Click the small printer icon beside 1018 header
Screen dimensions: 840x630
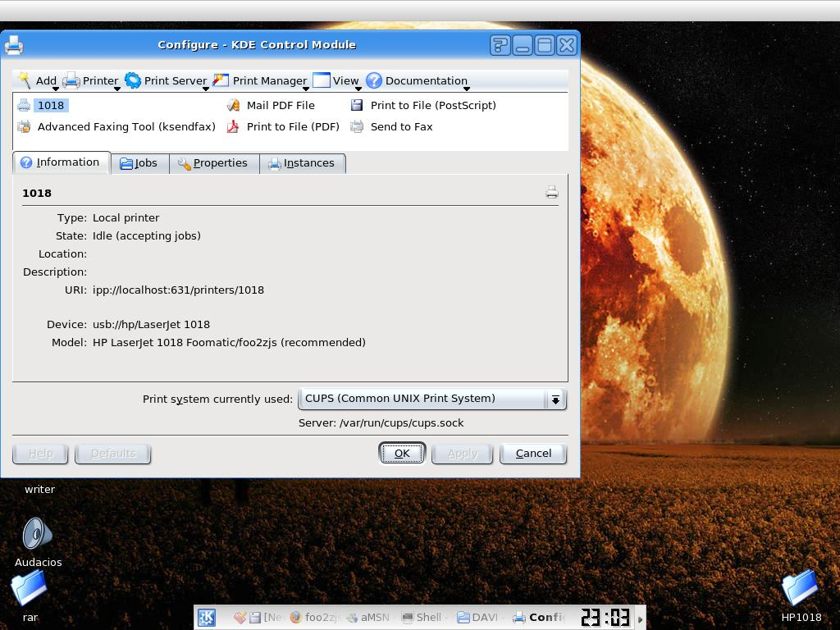(552, 192)
